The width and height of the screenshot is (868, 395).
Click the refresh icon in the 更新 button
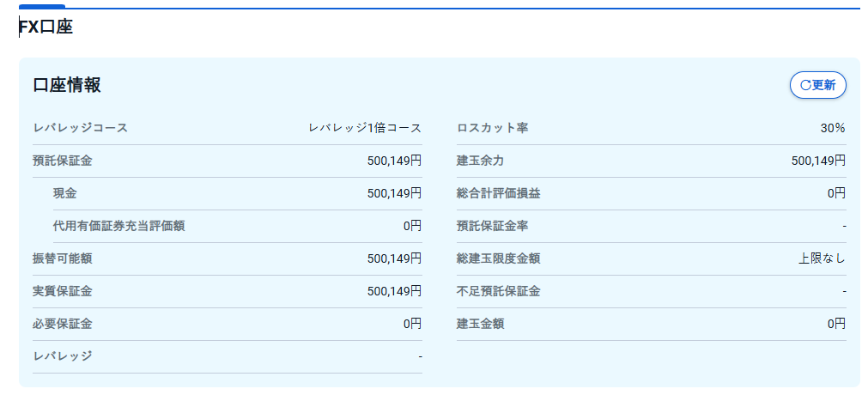click(x=804, y=85)
